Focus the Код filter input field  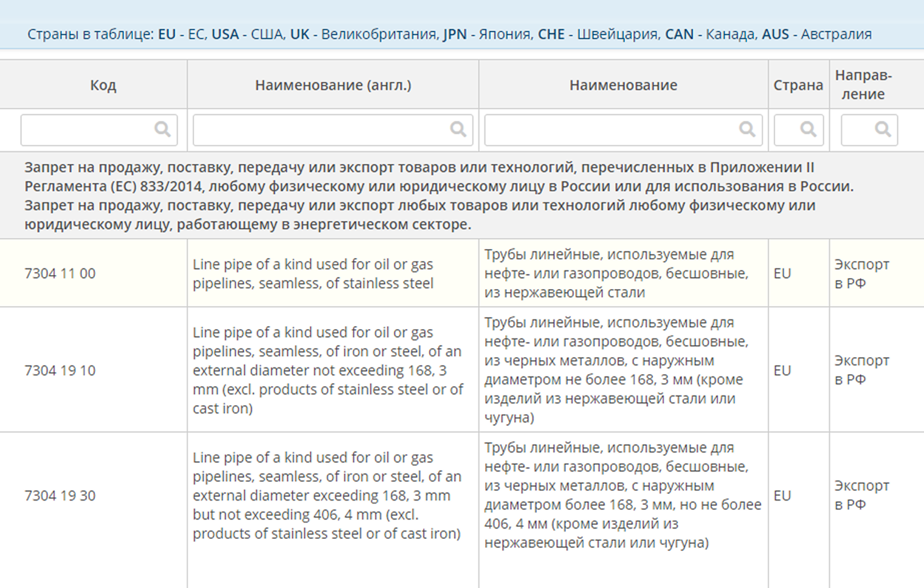pyautogui.click(x=88, y=129)
